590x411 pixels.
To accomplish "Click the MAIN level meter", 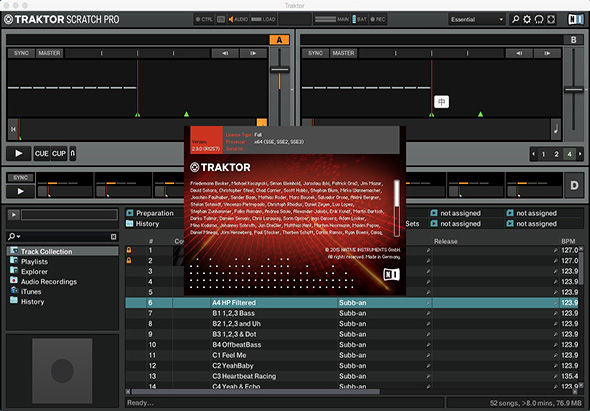I will (331, 19).
